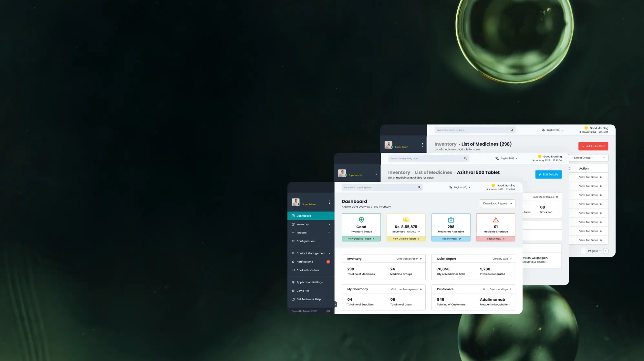This screenshot has width=644, height=361.
Task: Open the Download Report dropdown
Action: click(497, 203)
